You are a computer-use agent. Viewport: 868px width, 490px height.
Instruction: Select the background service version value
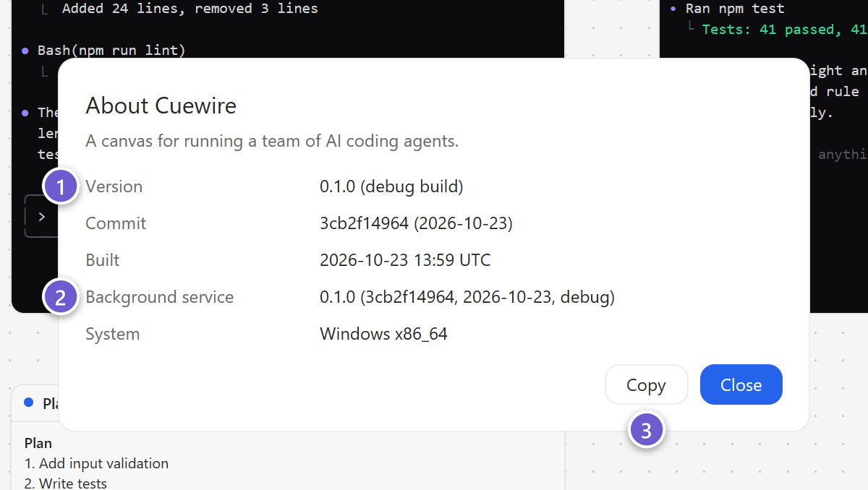point(467,297)
